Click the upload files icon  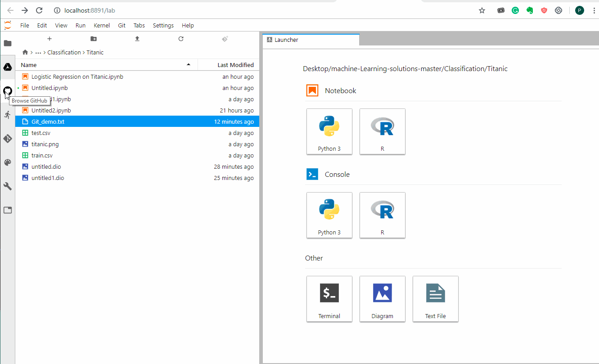pos(137,39)
